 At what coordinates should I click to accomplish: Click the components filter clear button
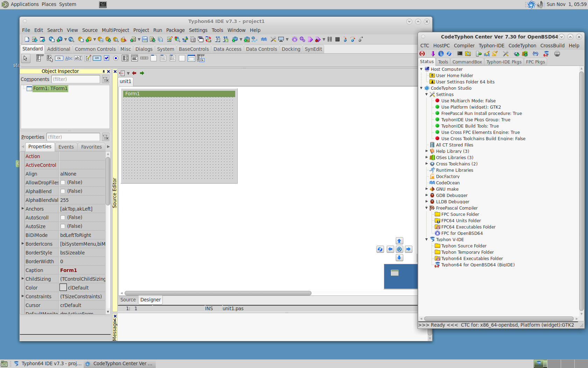pyautogui.click(x=106, y=79)
